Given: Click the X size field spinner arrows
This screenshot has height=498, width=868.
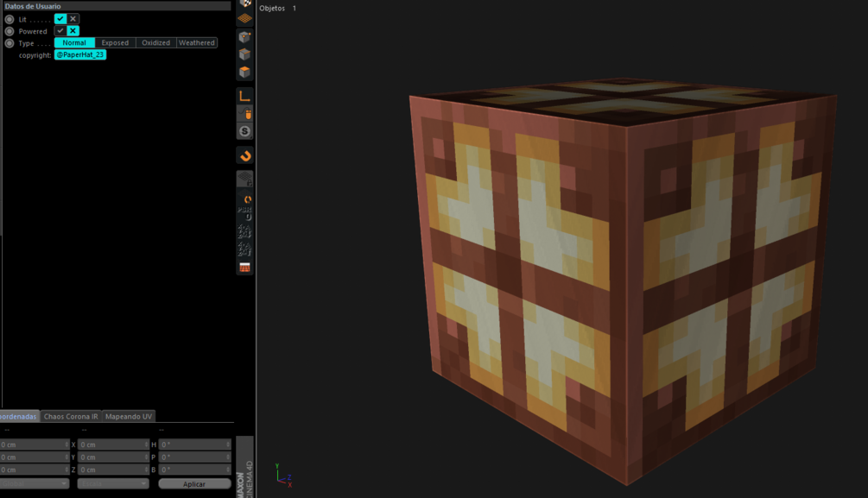Looking at the screenshot, I should tap(146, 444).
